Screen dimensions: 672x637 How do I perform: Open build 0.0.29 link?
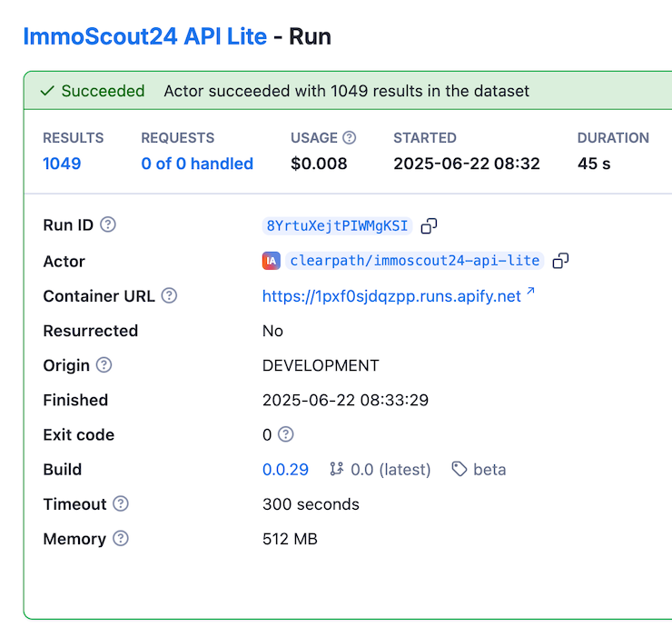coord(285,469)
